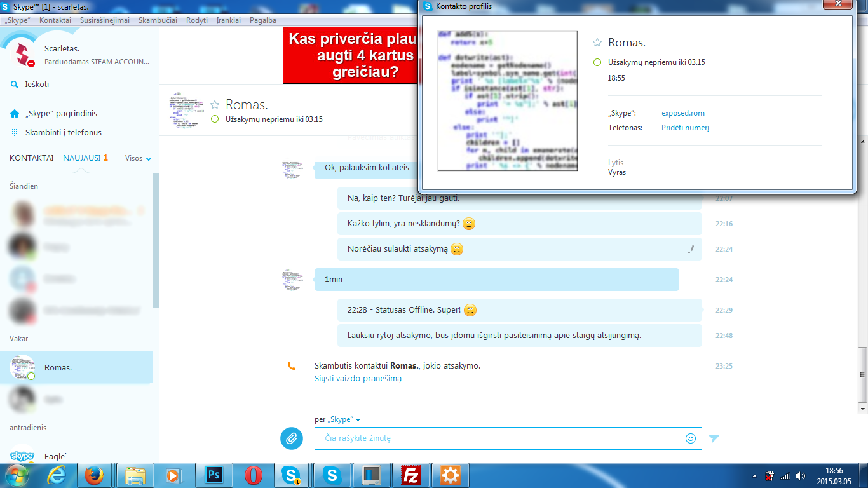This screenshot has width=868, height=488.
Task: Click the orange phone call icon in chat
Action: (291, 366)
